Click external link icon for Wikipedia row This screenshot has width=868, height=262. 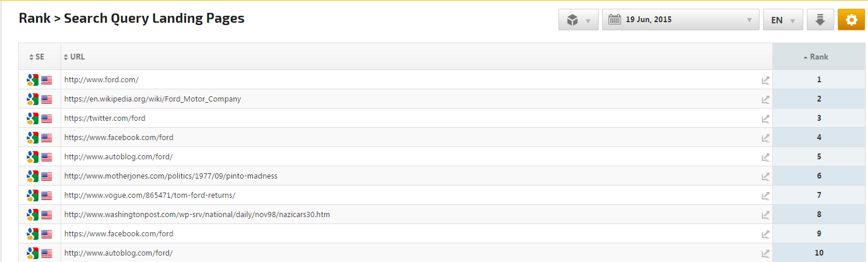click(x=765, y=99)
